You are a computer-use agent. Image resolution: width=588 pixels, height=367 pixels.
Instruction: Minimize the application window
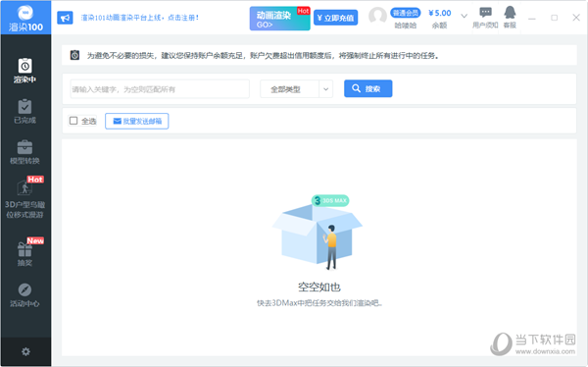(532, 18)
